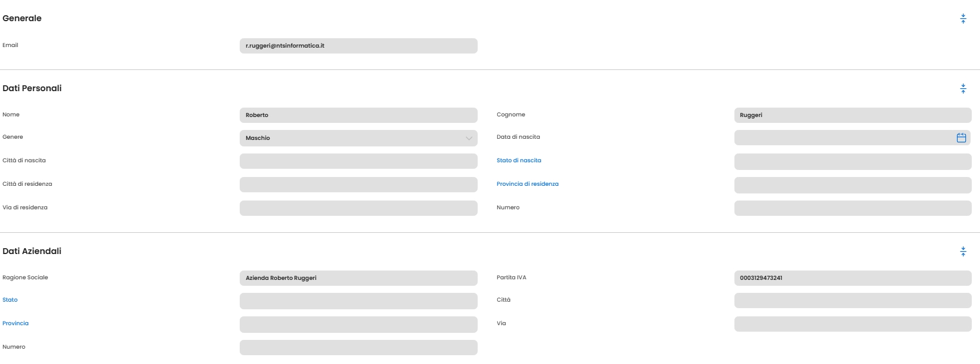Open the Provincia link in Dati Aziendali
Viewport: 980px width, 364px height.
pos(15,323)
